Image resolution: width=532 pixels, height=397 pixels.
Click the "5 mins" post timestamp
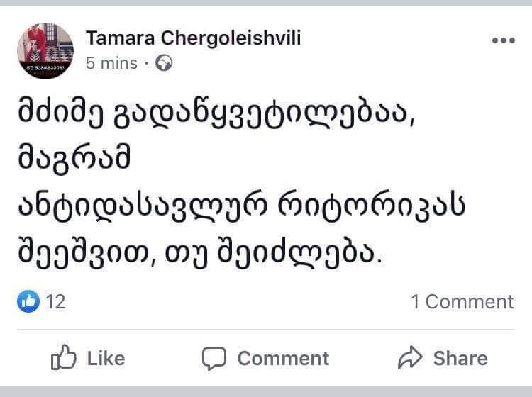111,64
